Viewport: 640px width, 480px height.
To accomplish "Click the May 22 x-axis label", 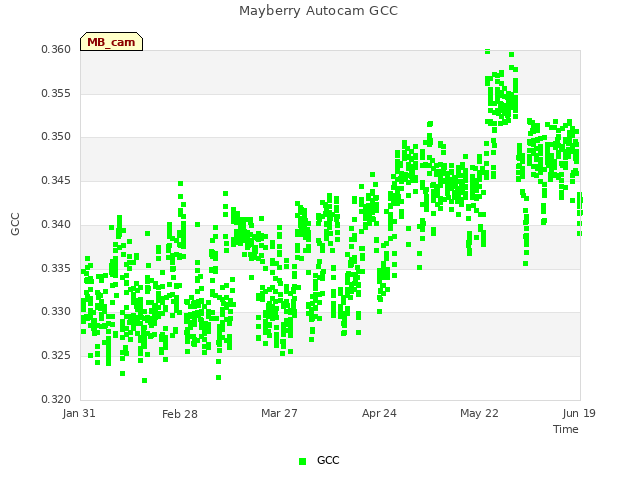I will (479, 413).
